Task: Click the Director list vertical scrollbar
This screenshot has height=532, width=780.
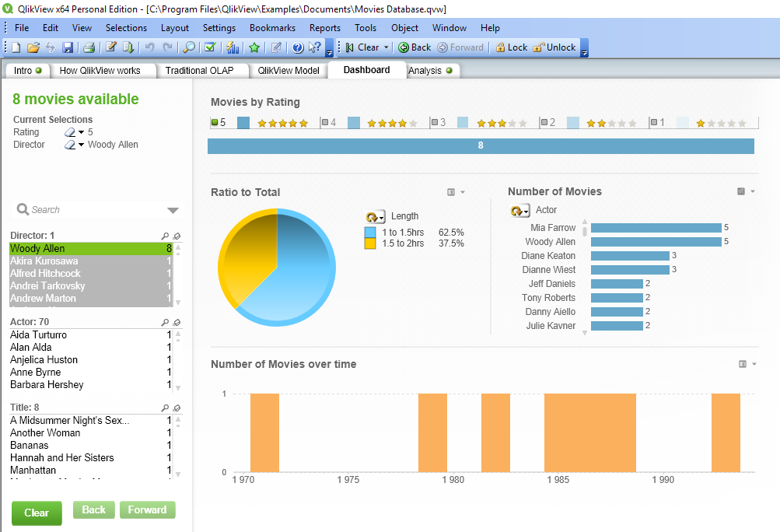Action: pyautogui.click(x=178, y=275)
